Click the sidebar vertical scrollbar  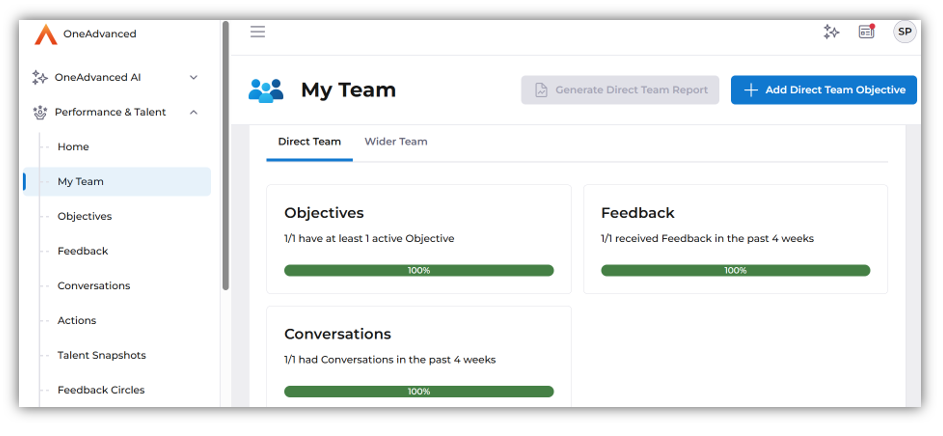[x=225, y=160]
